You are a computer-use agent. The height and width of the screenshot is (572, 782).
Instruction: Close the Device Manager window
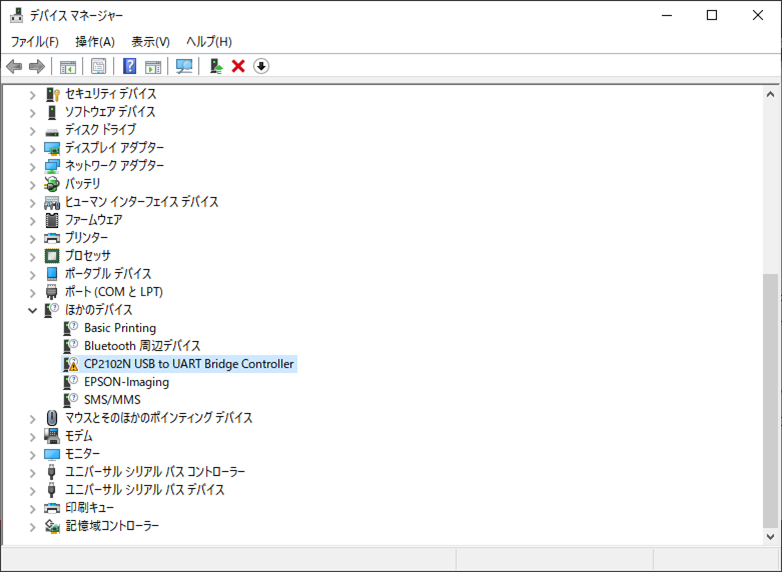pyautogui.click(x=758, y=15)
